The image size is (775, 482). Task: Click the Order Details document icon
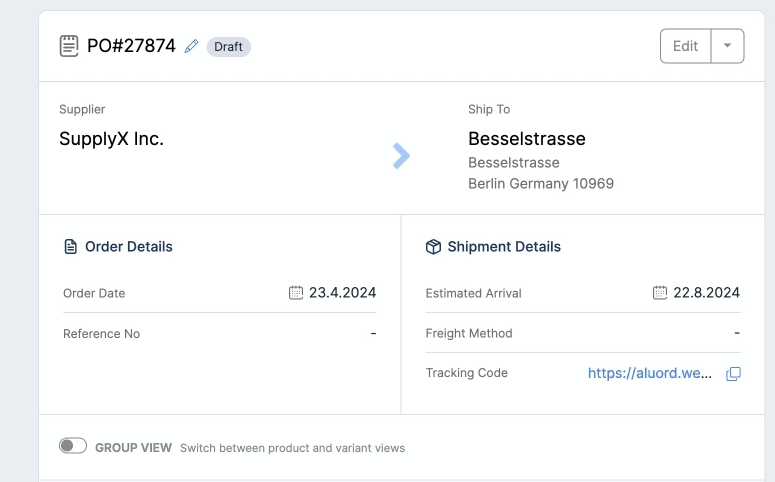tap(71, 246)
